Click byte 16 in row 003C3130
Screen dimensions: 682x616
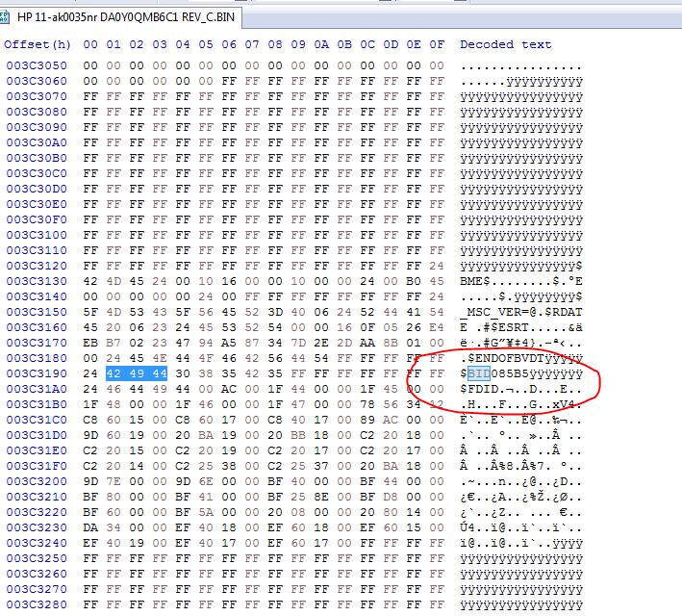tap(229, 281)
